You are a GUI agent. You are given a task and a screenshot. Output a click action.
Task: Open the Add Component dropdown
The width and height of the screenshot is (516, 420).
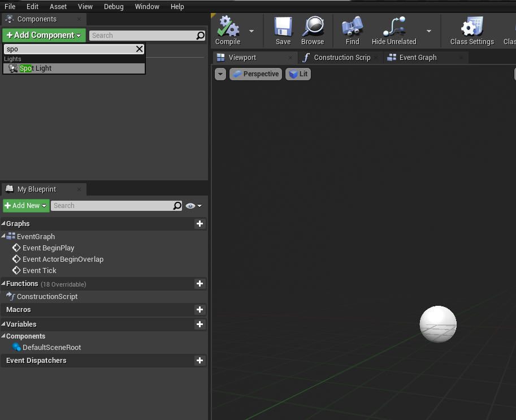pyautogui.click(x=44, y=35)
